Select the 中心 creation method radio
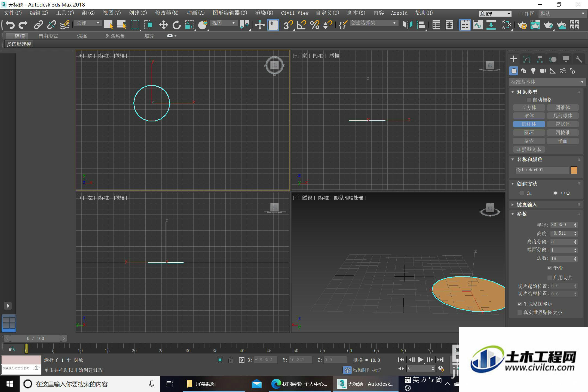 (555, 193)
